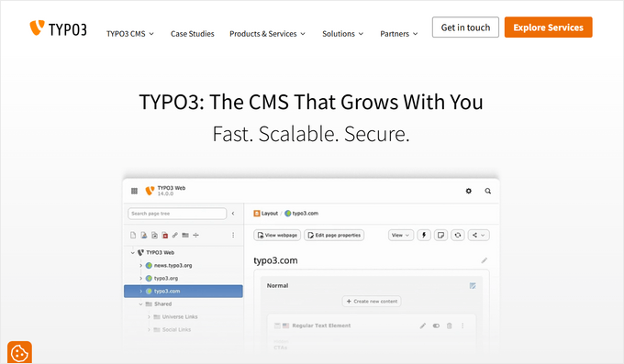
Task: Open the Partners dropdown menu
Action: click(399, 34)
